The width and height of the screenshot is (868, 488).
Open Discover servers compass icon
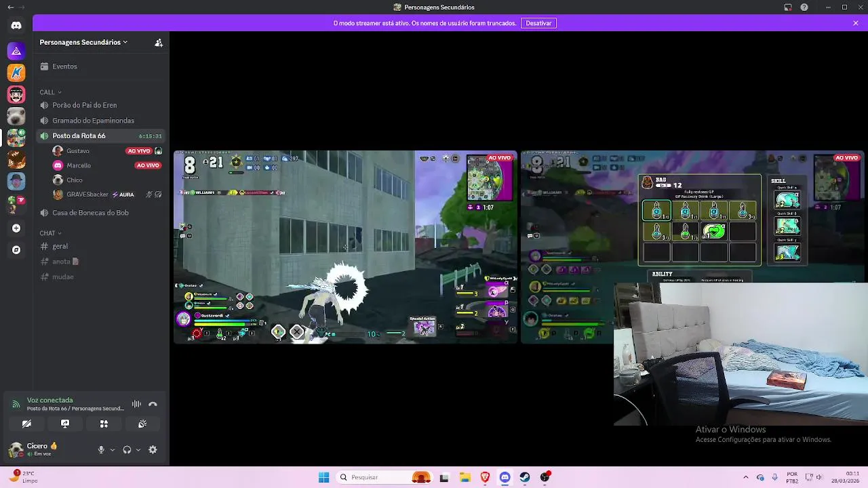pos(16,250)
